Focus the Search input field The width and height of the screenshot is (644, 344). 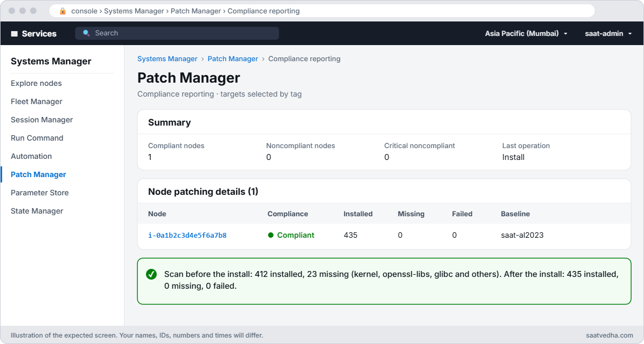coord(177,33)
